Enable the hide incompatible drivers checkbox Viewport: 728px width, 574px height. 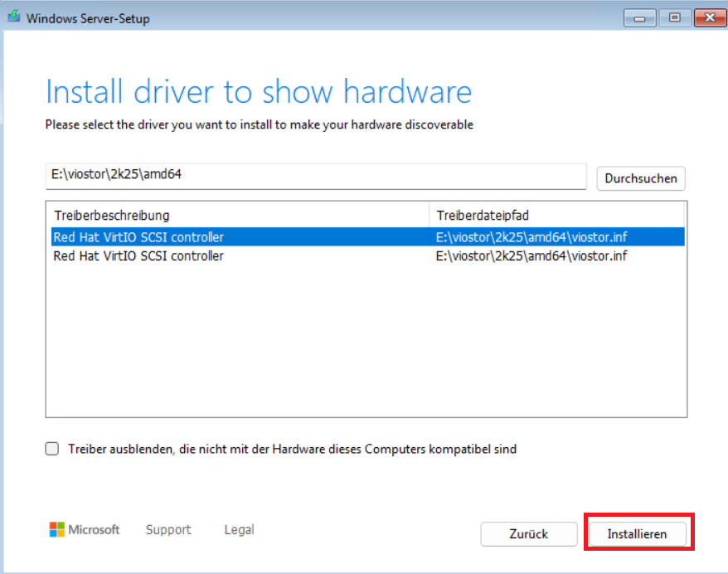click(x=52, y=449)
